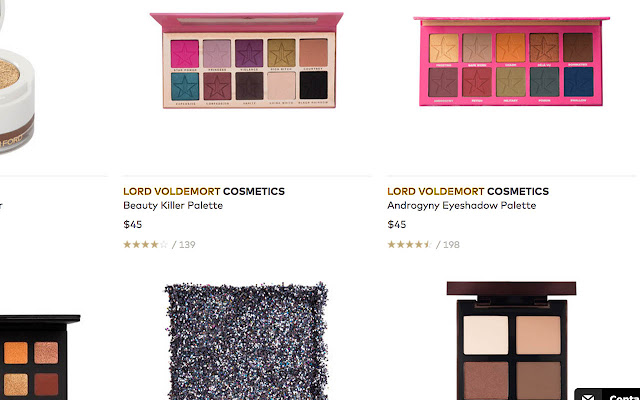Click the envelope contact icon

(588, 396)
